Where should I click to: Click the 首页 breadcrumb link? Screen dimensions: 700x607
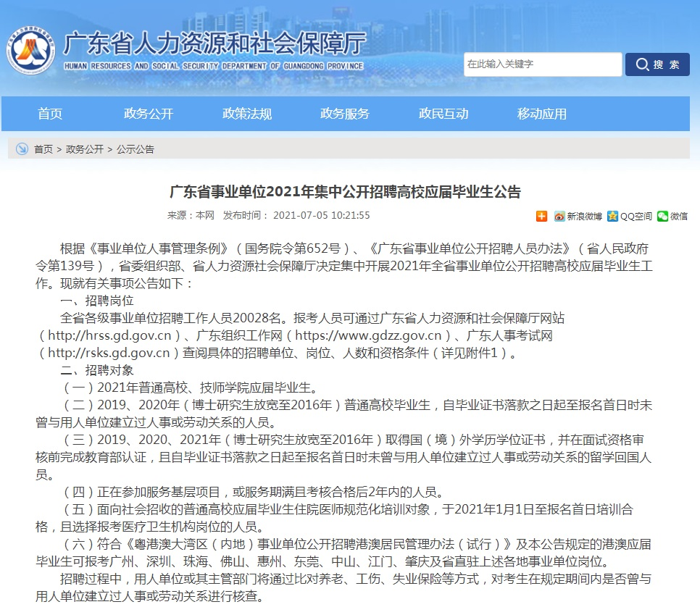(43, 149)
